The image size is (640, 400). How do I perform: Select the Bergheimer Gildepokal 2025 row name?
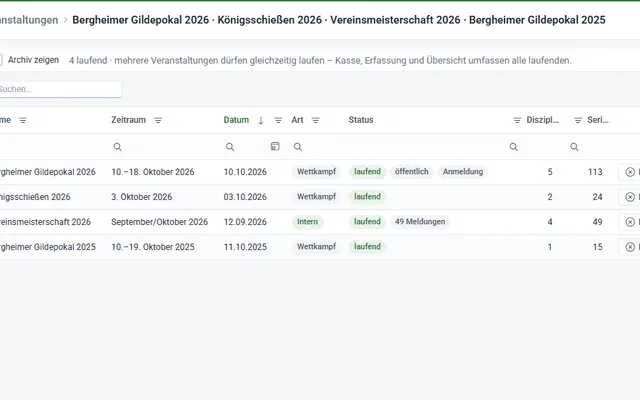coord(48,247)
